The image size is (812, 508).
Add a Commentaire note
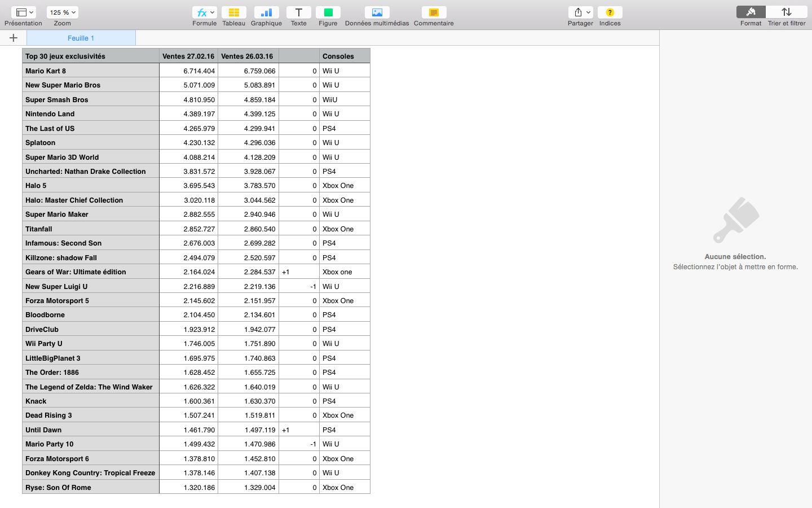pyautogui.click(x=434, y=12)
